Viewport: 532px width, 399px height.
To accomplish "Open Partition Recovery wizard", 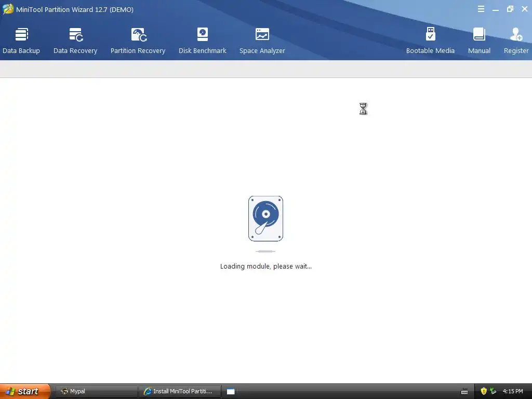I will pyautogui.click(x=138, y=41).
